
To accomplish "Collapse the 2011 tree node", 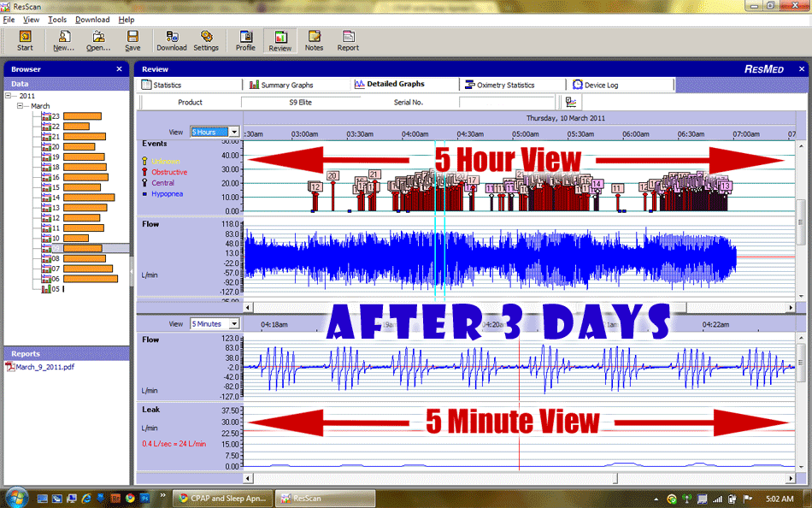I will [x=9, y=96].
